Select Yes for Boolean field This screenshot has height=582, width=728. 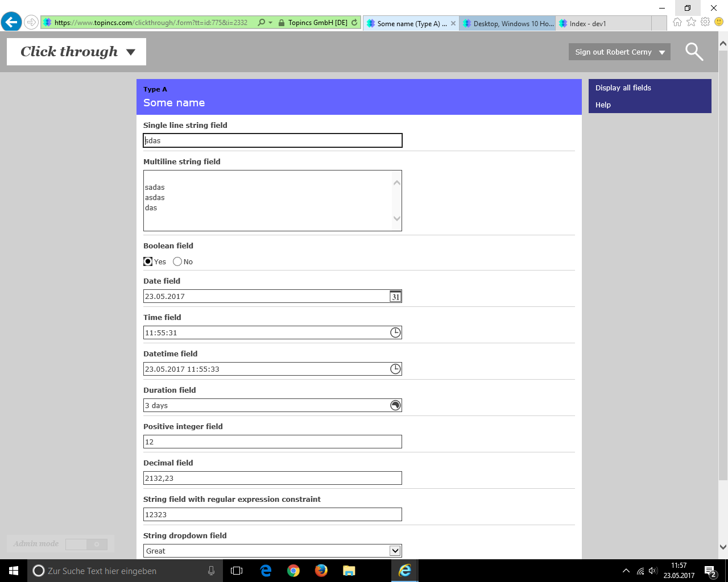point(148,261)
